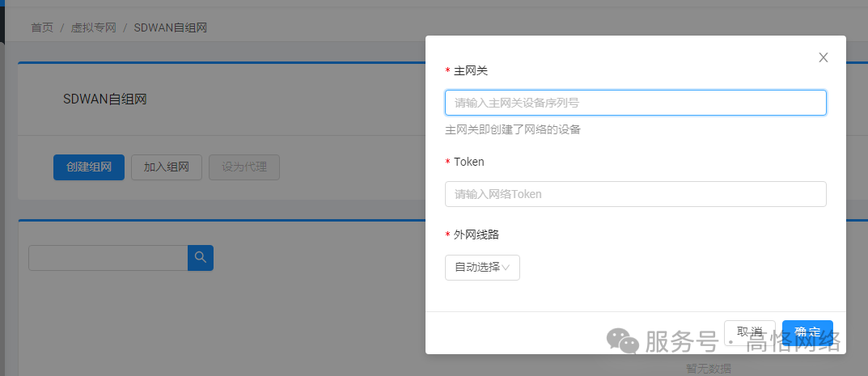Click the 外网线路 field label
The image size is (868, 376).
click(x=476, y=234)
